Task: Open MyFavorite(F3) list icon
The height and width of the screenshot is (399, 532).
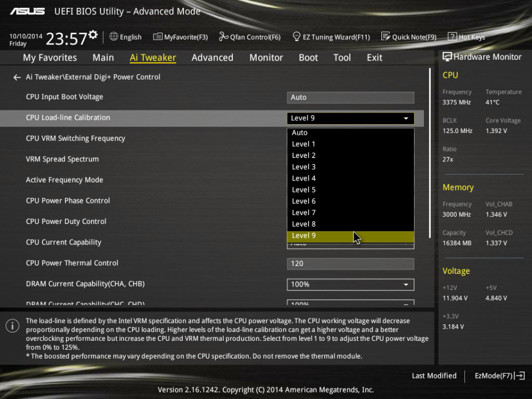Action: (157, 37)
